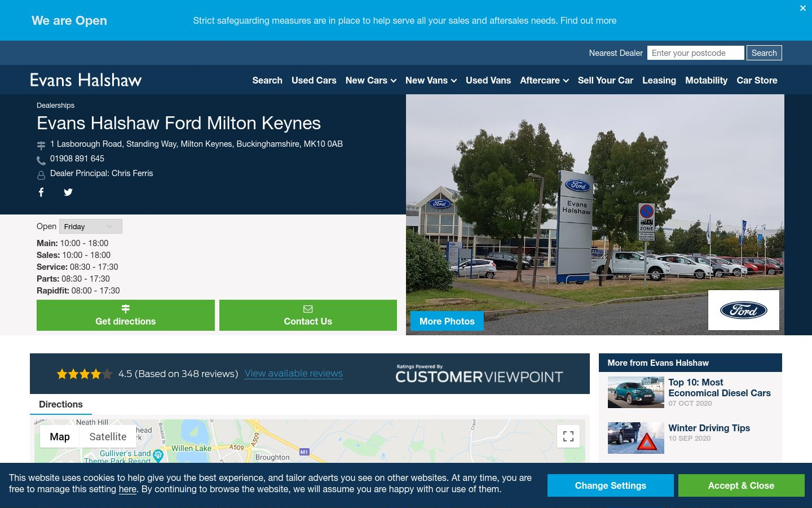Image resolution: width=812 pixels, height=508 pixels.
Task: Expand the New Cars menu
Action: click(x=371, y=80)
